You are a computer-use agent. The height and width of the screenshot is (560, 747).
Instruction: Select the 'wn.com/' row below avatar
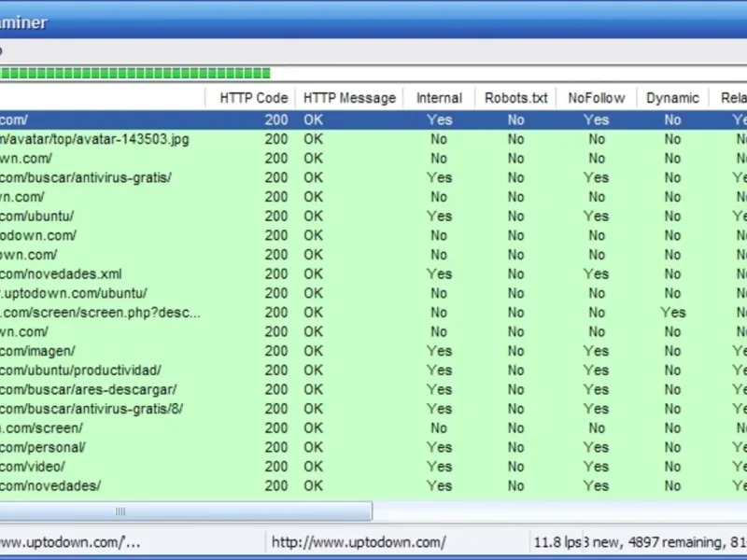coord(373,159)
